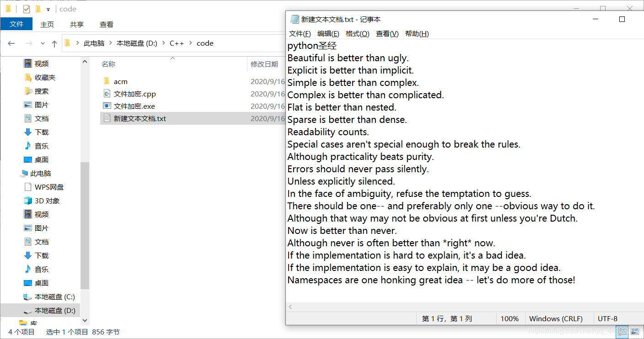Click 此电脑 in the address bar path
This screenshot has height=339, width=644.
click(94, 43)
